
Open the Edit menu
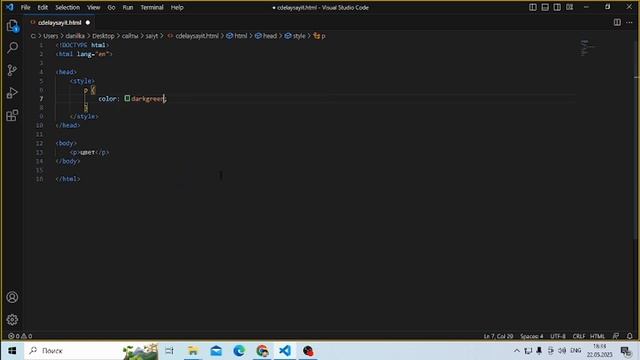pos(42,7)
